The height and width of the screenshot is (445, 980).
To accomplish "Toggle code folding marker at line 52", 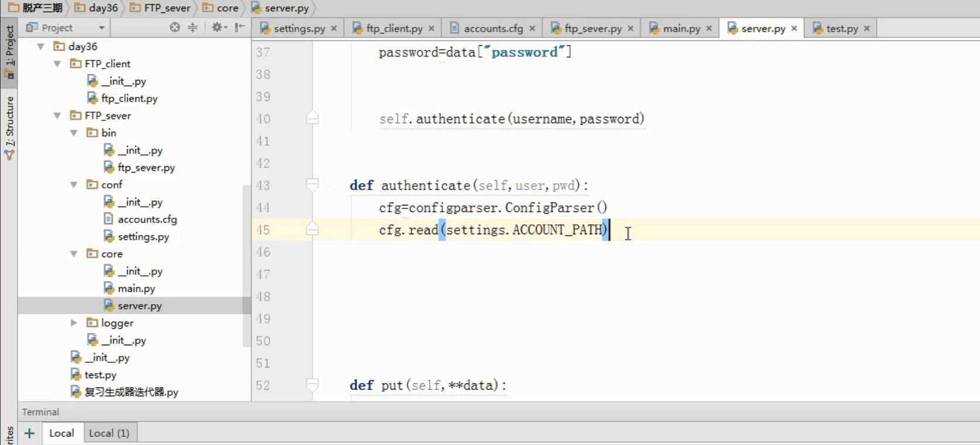I will [313, 385].
